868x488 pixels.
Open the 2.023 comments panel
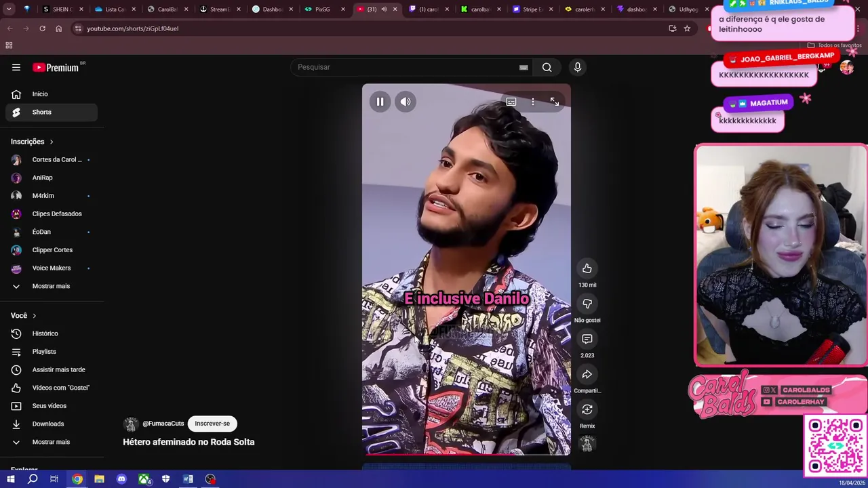587,339
